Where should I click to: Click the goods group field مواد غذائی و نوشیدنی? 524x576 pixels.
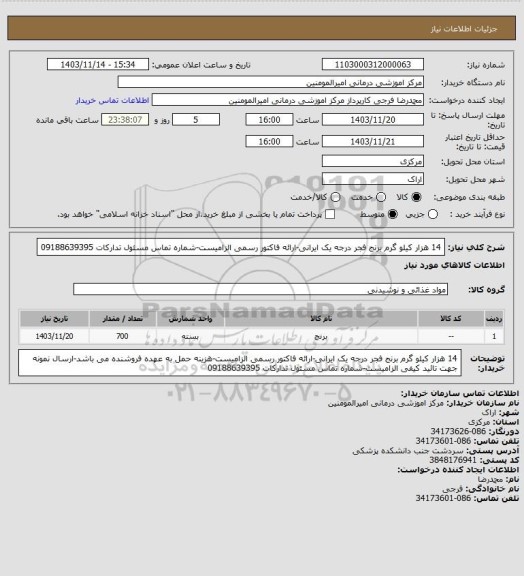click(x=260, y=289)
